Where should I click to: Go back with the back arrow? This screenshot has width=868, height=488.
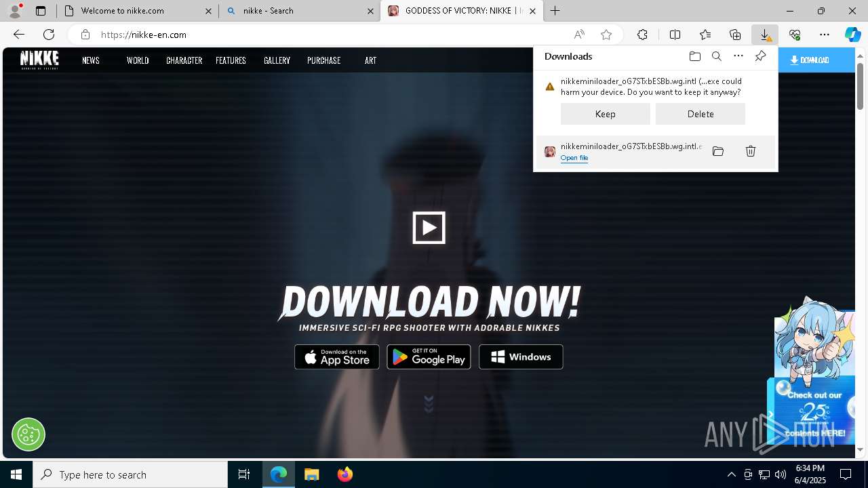tap(19, 35)
